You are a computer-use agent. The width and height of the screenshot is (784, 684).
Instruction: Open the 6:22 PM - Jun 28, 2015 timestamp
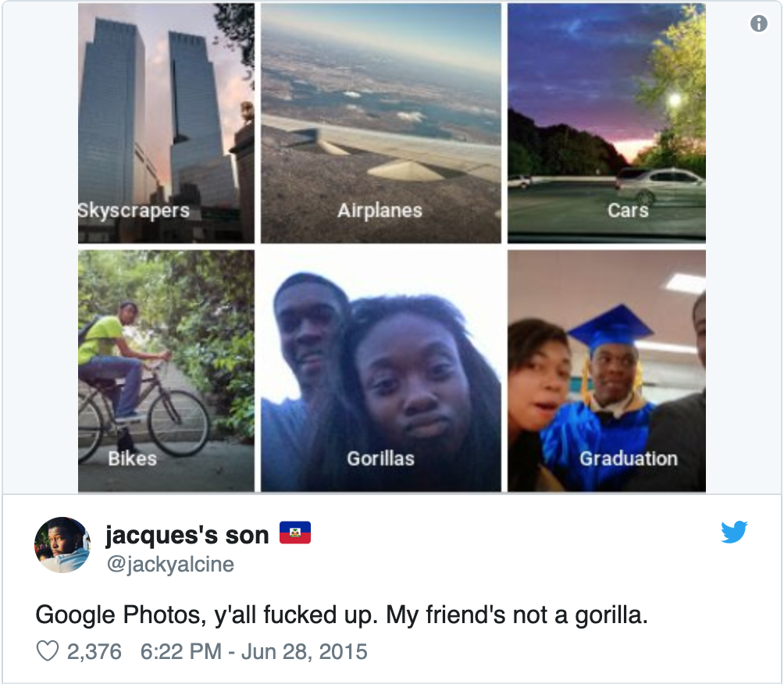click(254, 651)
